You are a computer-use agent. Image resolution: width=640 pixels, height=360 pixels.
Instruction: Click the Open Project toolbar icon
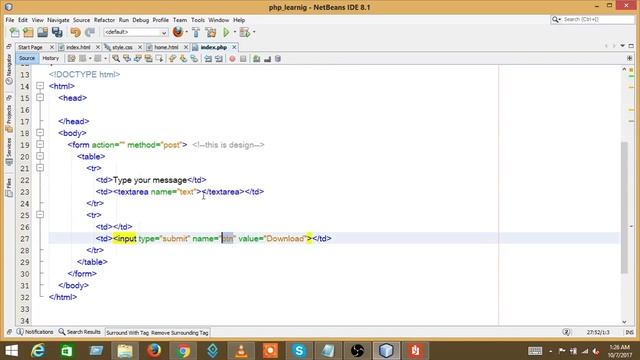click(42, 32)
